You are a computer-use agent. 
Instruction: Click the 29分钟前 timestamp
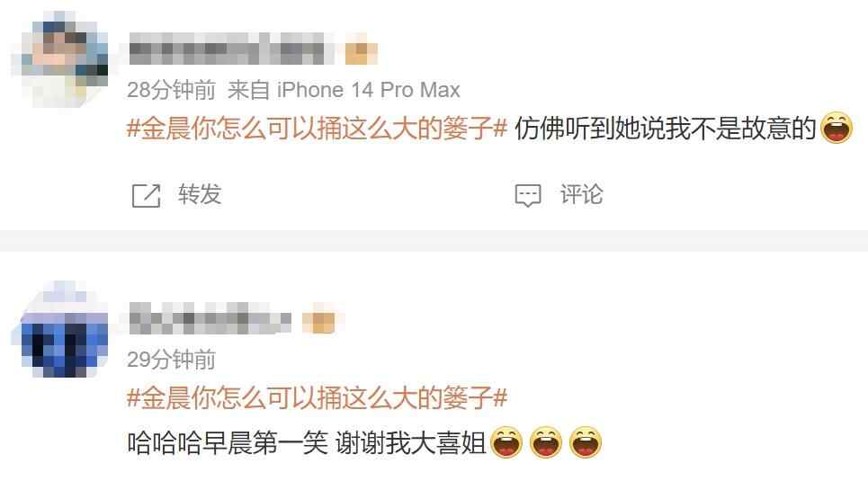pos(171,360)
